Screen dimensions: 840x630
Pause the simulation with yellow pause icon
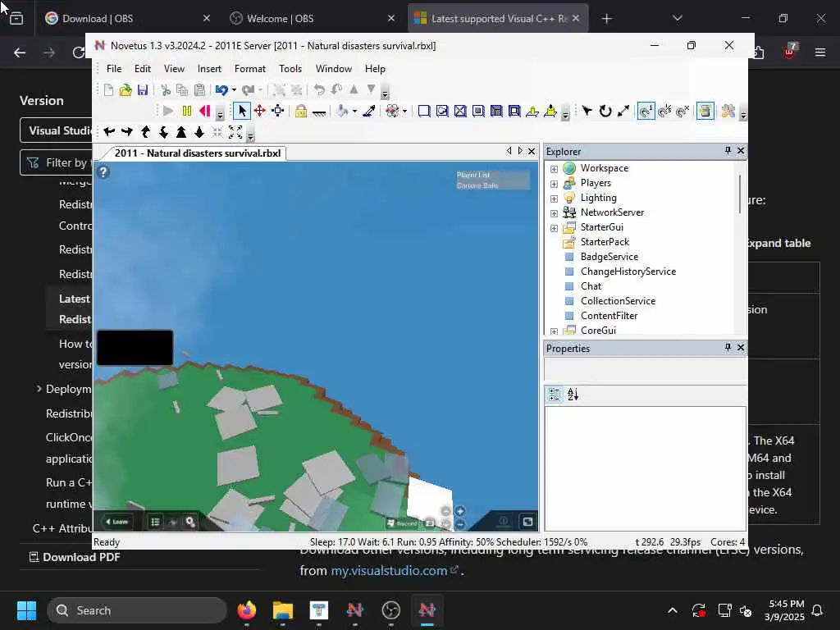[x=187, y=111]
